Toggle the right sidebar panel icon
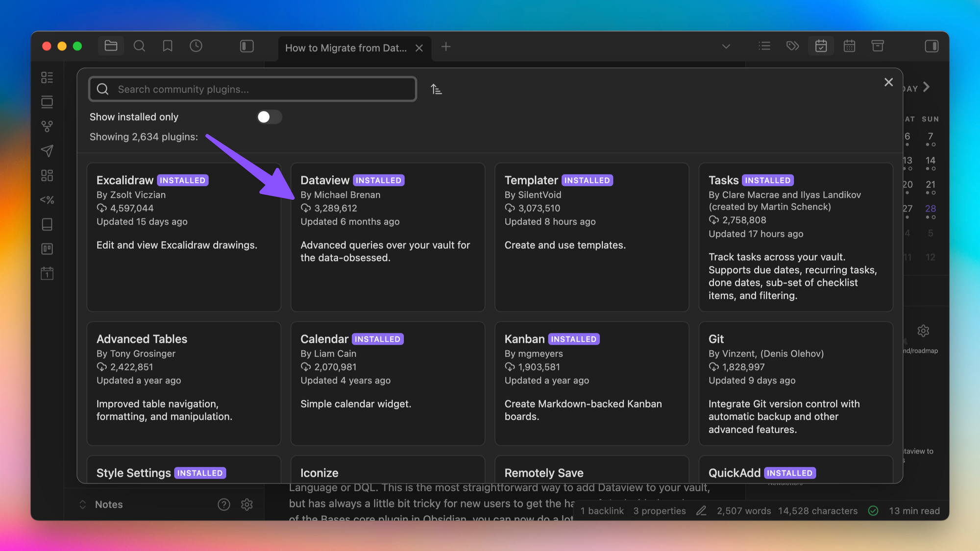Screen dimensions: 980x551 (x=931, y=46)
